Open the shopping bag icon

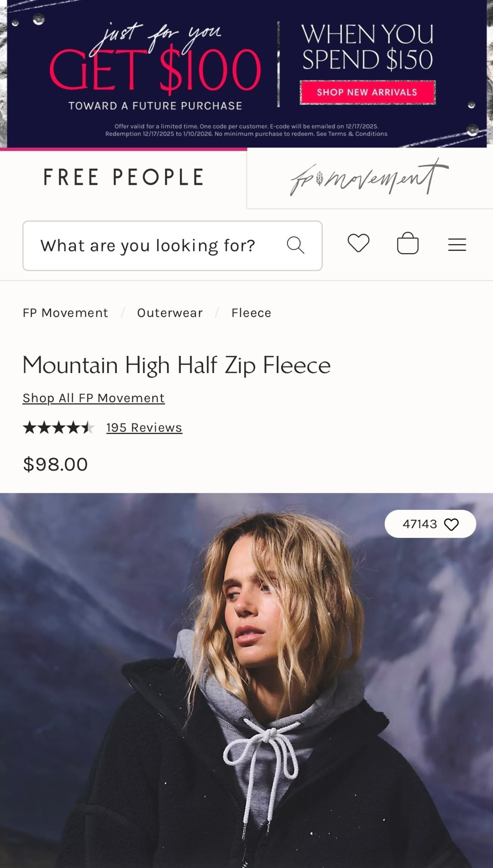[x=407, y=243]
